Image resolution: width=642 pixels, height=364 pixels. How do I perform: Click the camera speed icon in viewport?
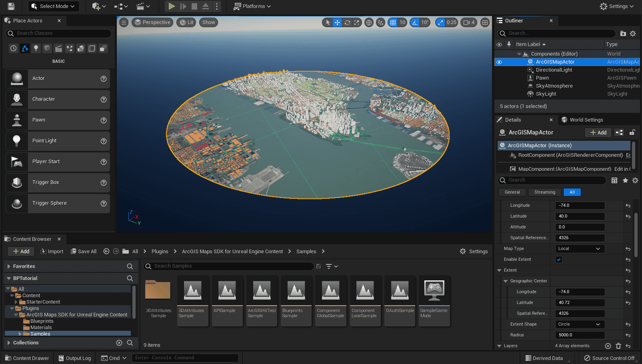click(468, 22)
